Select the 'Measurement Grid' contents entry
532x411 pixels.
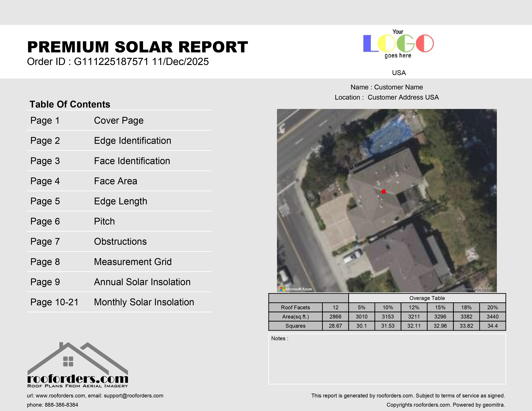pyautogui.click(x=133, y=262)
